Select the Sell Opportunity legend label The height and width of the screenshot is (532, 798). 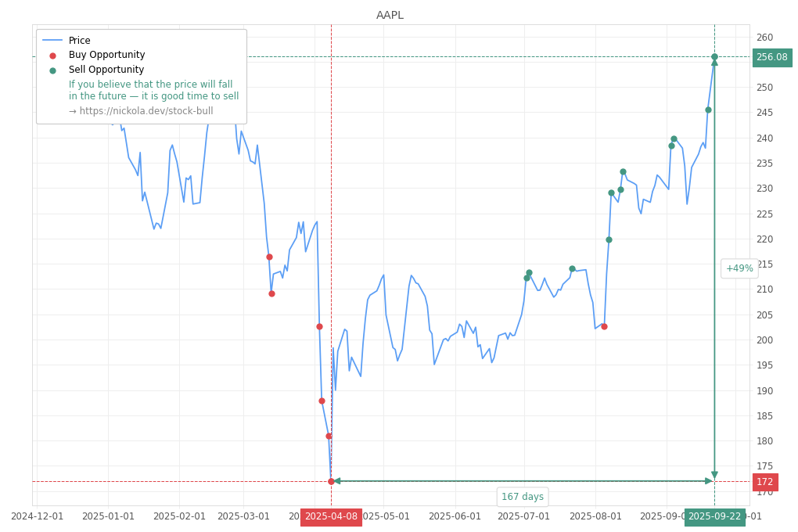coord(106,70)
